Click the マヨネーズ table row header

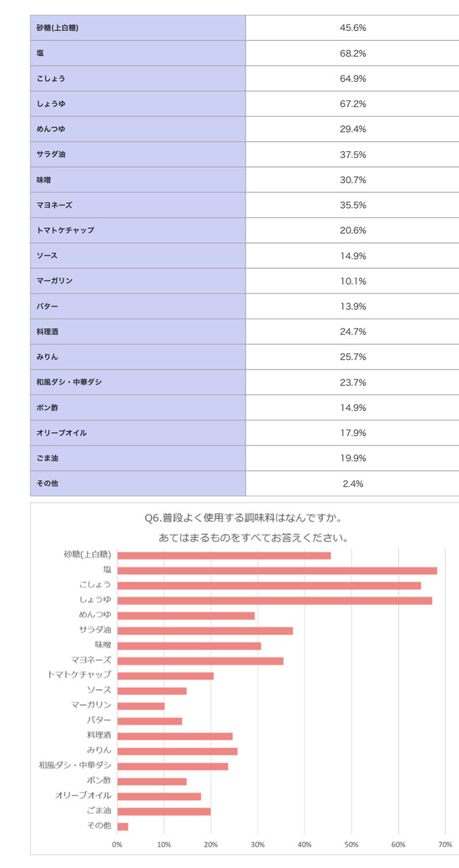pyautogui.click(x=138, y=206)
